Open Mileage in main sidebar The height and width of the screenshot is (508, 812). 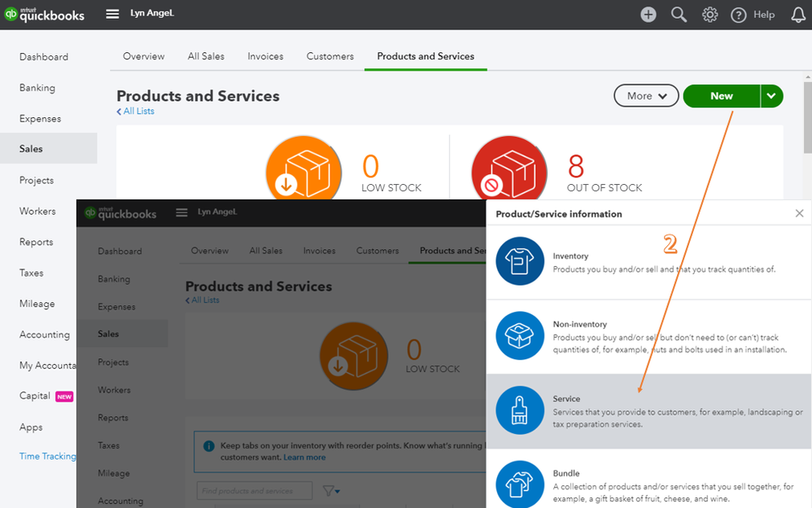tap(37, 304)
